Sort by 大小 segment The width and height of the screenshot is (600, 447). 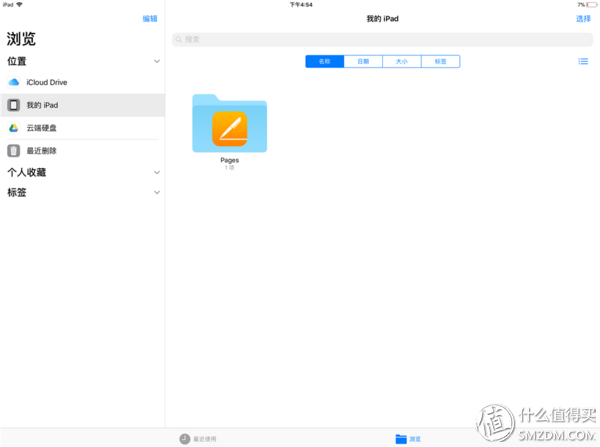[x=402, y=62]
